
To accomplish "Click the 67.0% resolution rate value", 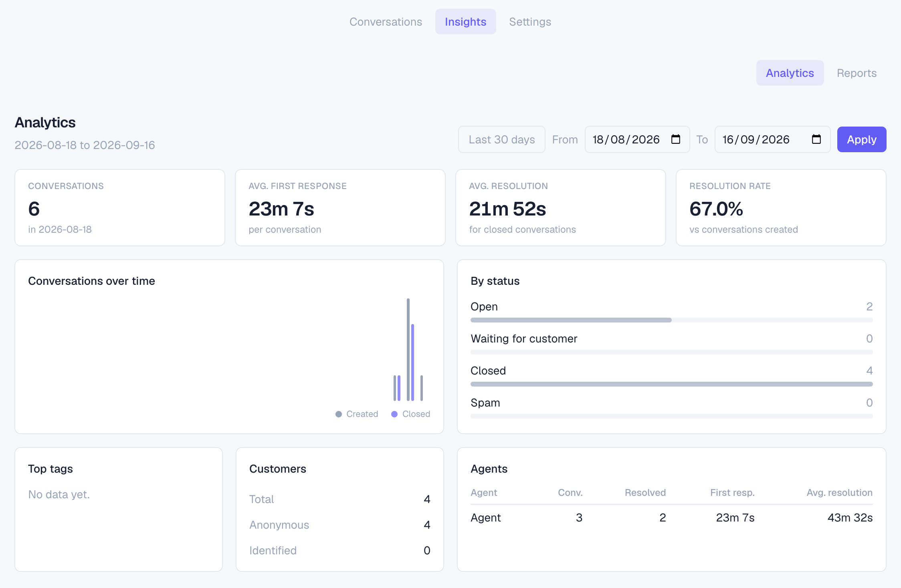I will point(716,209).
